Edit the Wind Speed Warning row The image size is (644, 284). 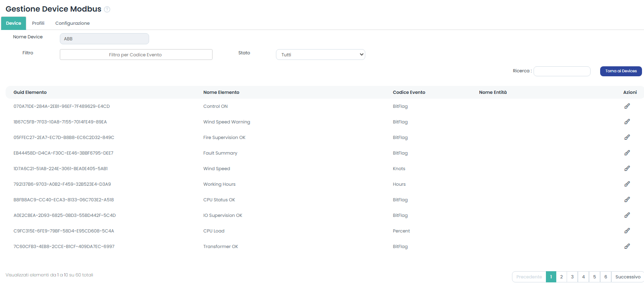627,122
